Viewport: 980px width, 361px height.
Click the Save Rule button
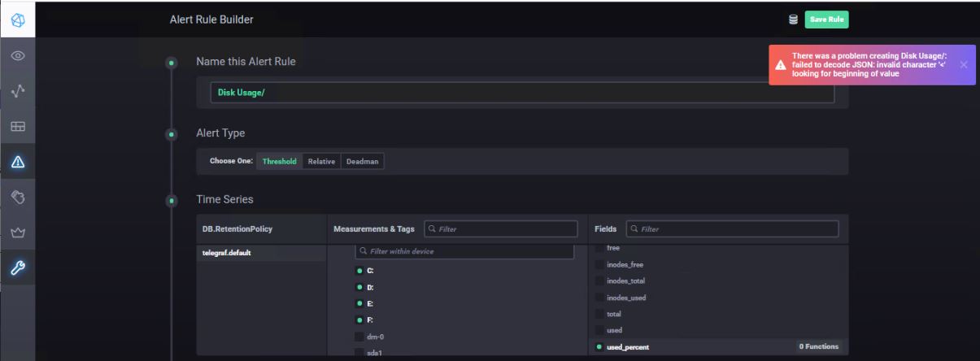826,20
